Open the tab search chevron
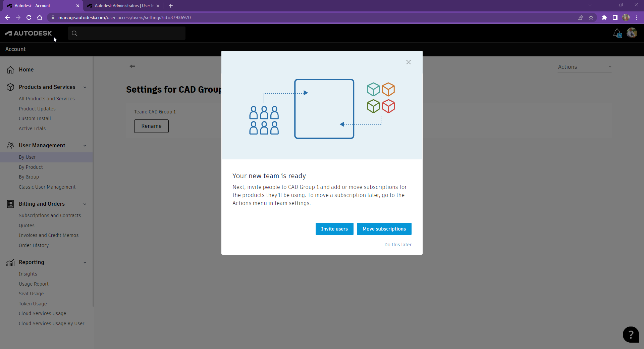Screen dimensions: 644x349 click(x=590, y=5)
